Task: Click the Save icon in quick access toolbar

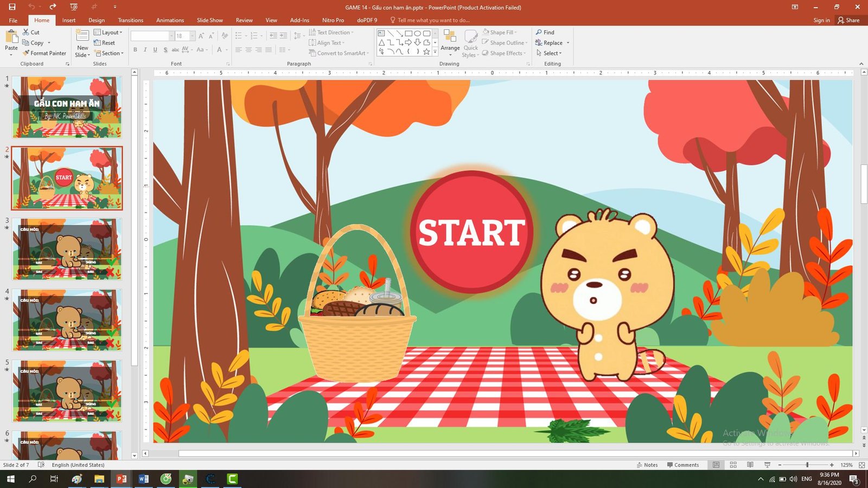Action: [12, 7]
